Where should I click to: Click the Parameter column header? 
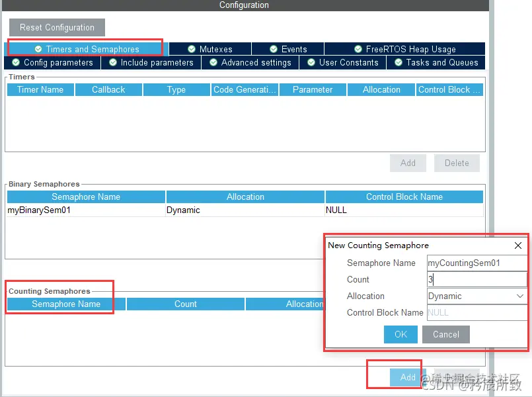click(x=313, y=90)
